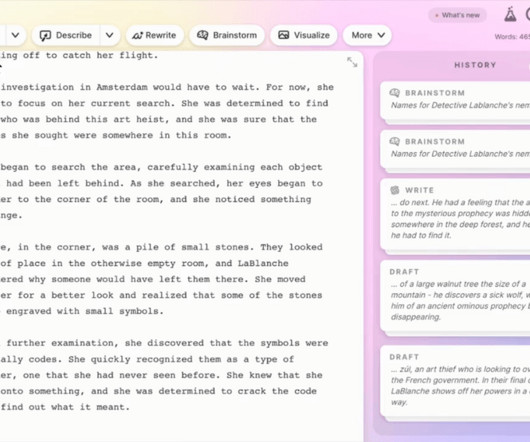Image resolution: width=530 pixels, height=442 pixels.
Task: Select the Visualize button
Action: point(304,35)
